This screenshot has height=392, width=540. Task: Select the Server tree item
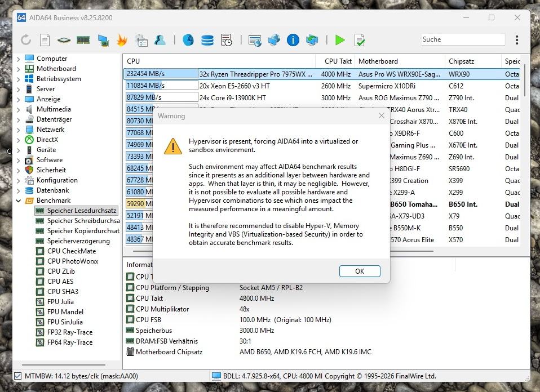pos(46,89)
